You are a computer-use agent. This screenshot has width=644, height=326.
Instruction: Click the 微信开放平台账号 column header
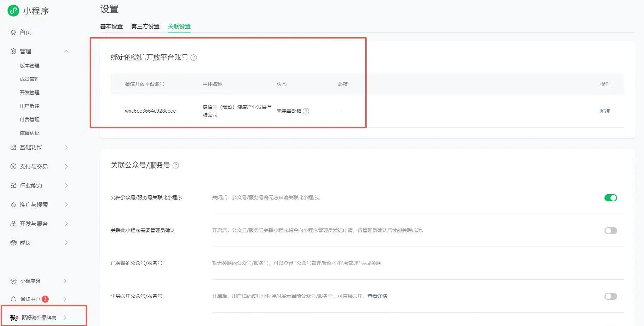(145, 84)
